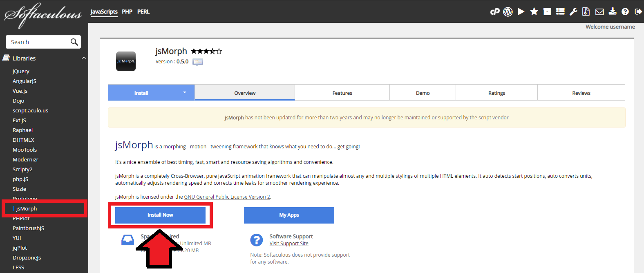Screen dimensions: 644x273
Task: Open the GNU General Public License link
Action: pos(227,197)
